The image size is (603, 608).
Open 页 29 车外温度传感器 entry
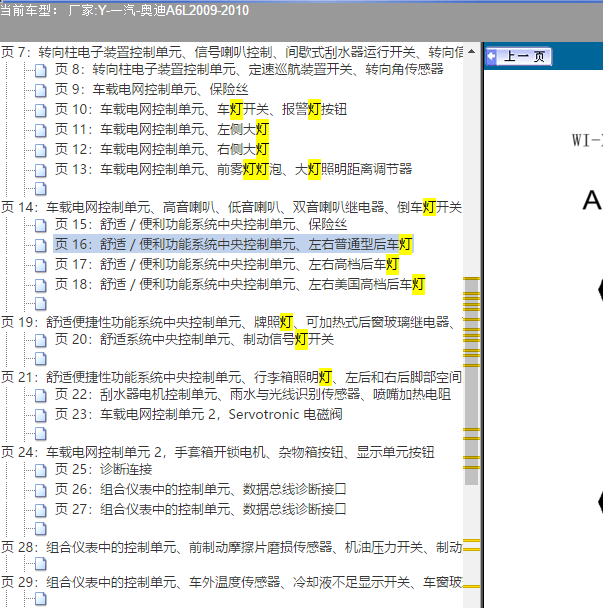[232, 582]
